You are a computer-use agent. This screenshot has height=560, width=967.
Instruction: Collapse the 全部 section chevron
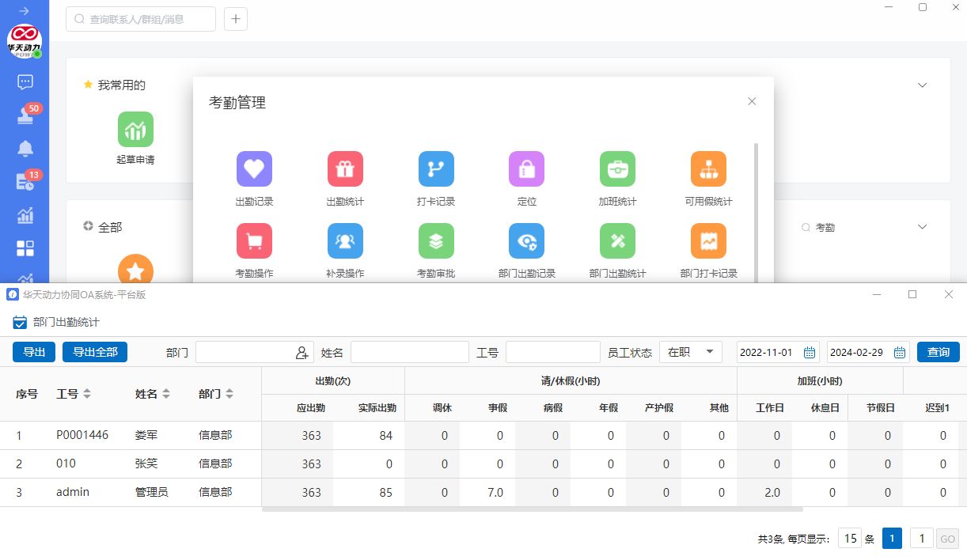pos(921,227)
